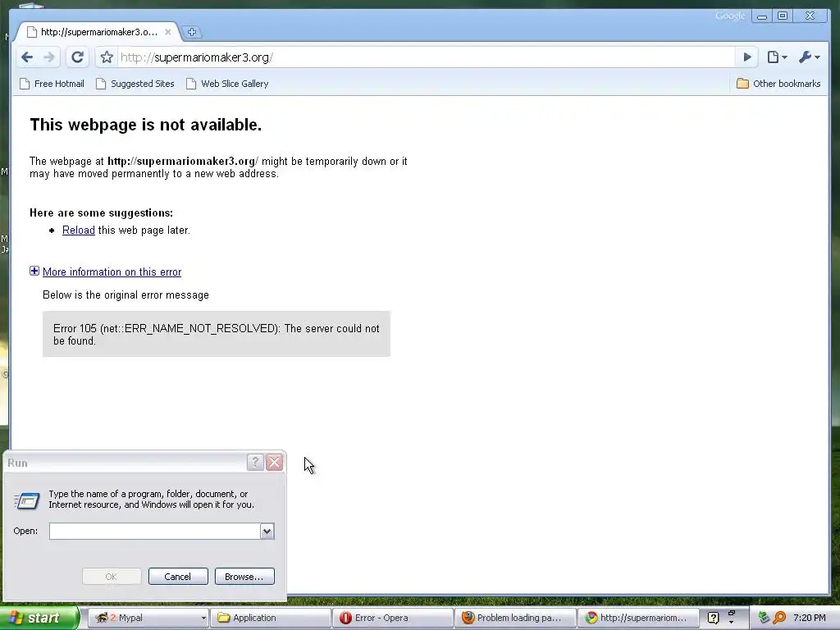Click the help question tray icon
Viewport: 840px width, 630px height.
(x=713, y=618)
